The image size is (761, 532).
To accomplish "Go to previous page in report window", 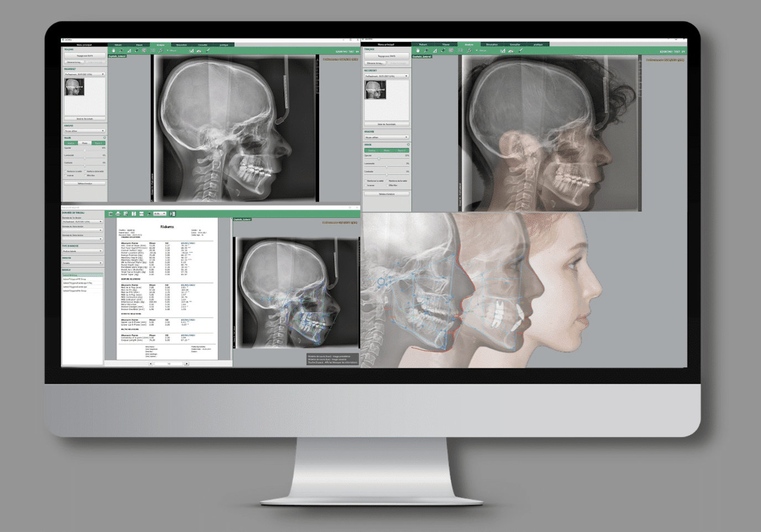I will tap(150, 364).
